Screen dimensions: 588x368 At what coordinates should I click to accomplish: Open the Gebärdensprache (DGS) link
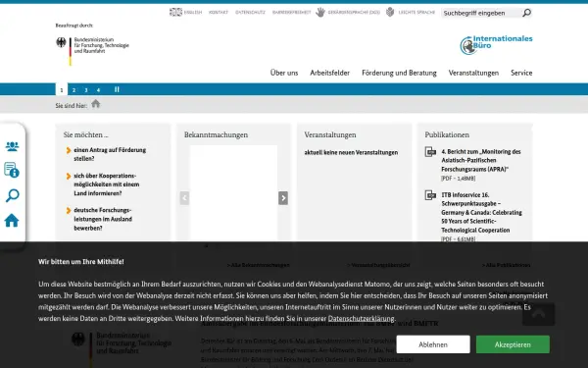point(354,13)
